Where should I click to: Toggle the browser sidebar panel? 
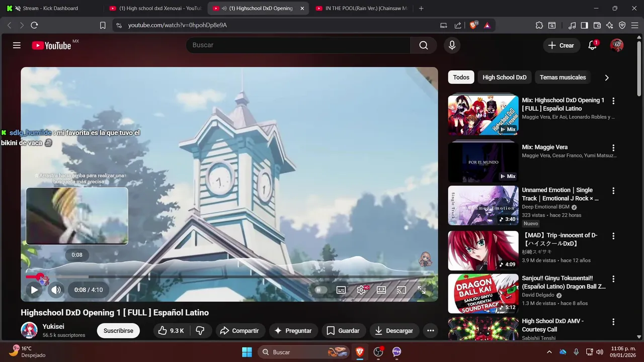point(584,25)
